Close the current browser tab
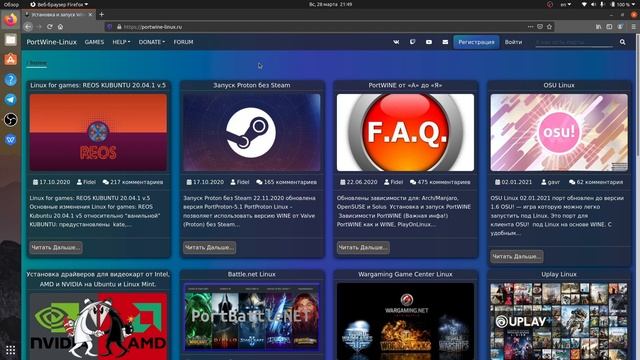Screen dimensions: 640x360 [90, 14]
